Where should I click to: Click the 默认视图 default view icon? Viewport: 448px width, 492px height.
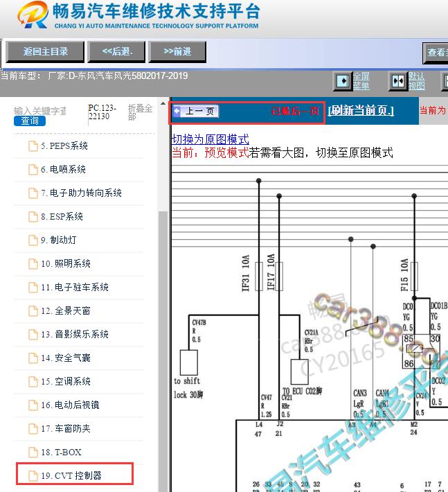[x=398, y=81]
